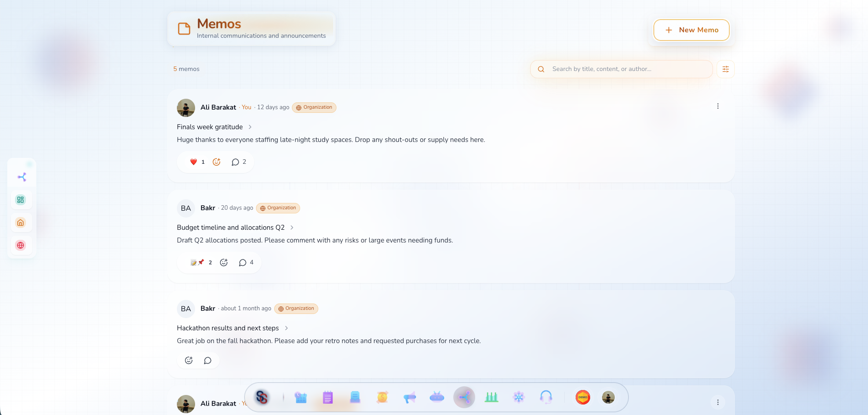Open the dashboard grid icon in sidebar
Screen dimensions: 868x415
(21, 199)
